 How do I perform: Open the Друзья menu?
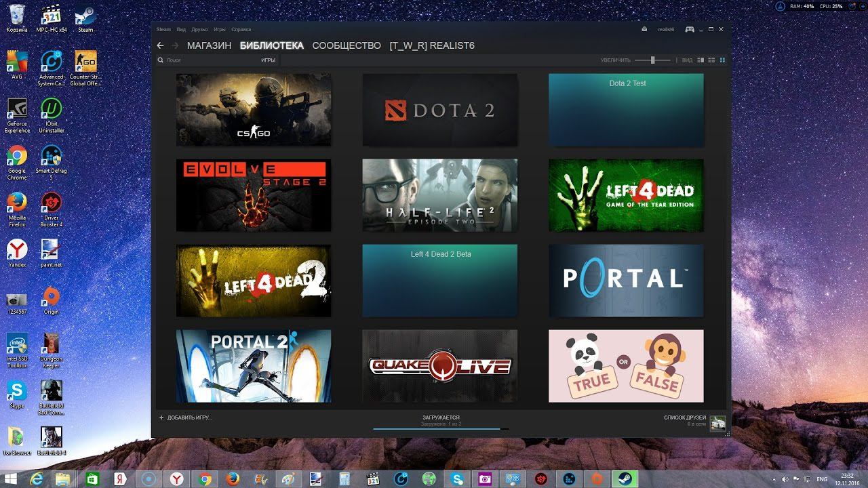[x=199, y=29]
